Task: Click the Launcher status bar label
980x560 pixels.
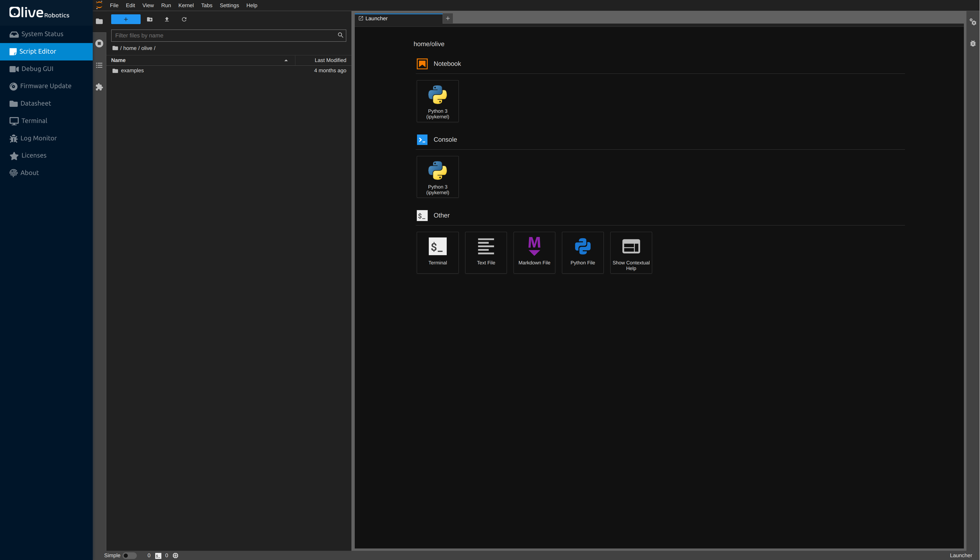Action: (961, 555)
